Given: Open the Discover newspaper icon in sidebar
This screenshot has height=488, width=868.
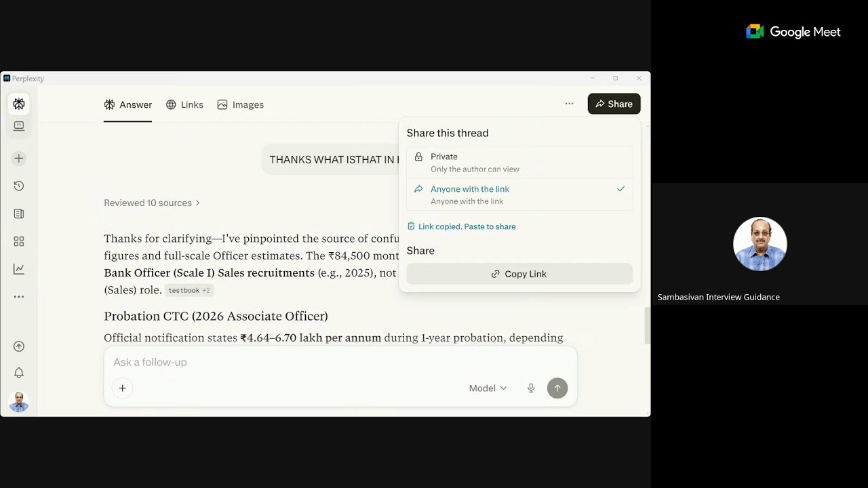Looking at the screenshot, I should tap(19, 213).
